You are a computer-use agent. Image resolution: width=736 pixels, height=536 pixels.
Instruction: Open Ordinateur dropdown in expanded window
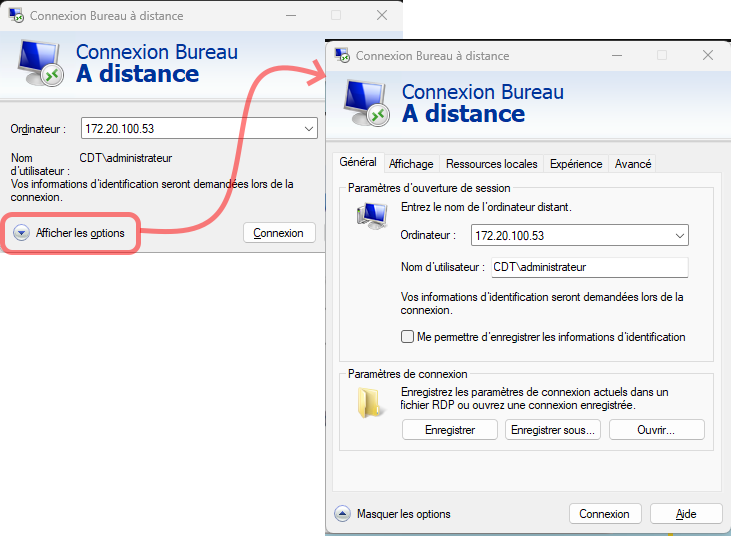coord(679,236)
